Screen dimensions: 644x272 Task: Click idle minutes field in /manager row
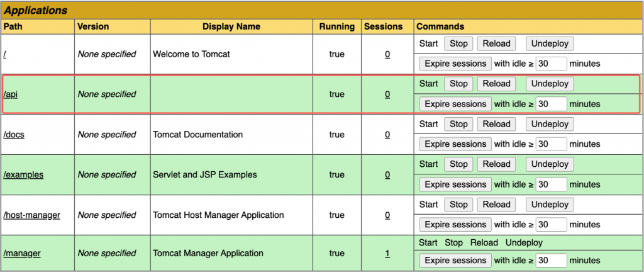tap(551, 261)
